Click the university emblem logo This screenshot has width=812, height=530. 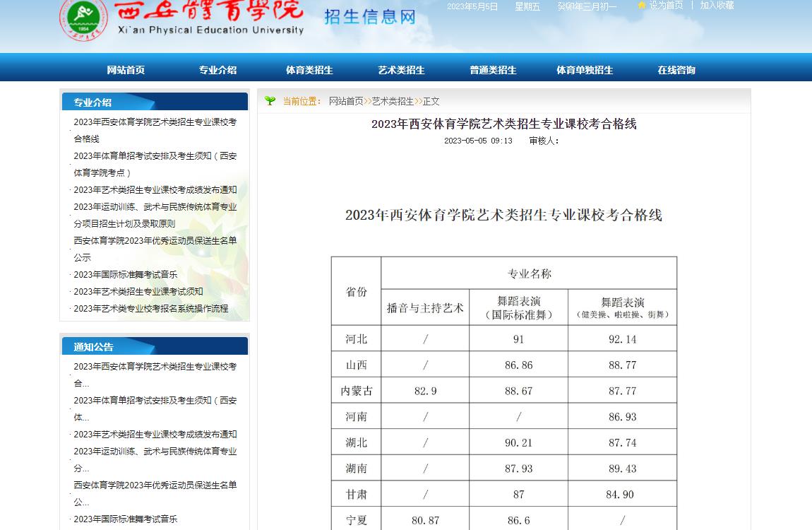83,20
